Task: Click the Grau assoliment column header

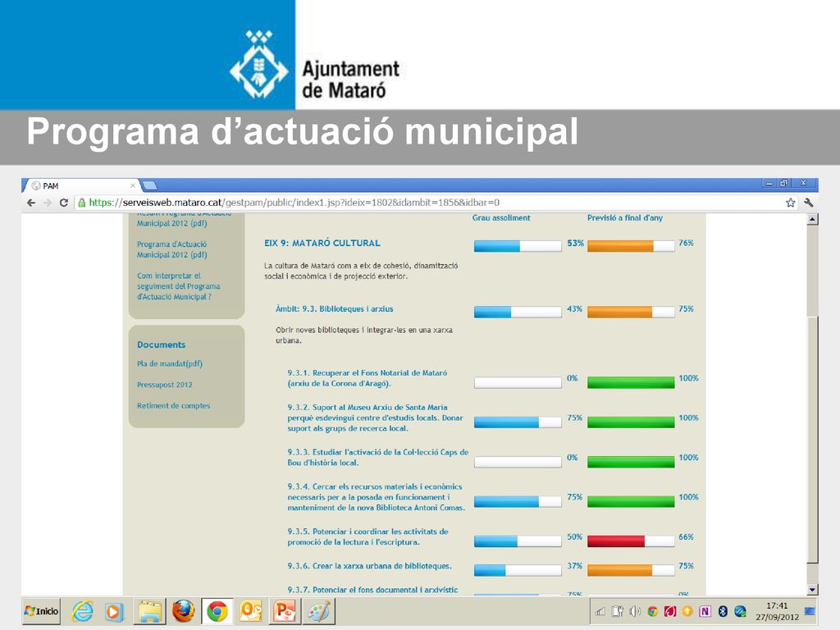Action: pyautogui.click(x=501, y=218)
